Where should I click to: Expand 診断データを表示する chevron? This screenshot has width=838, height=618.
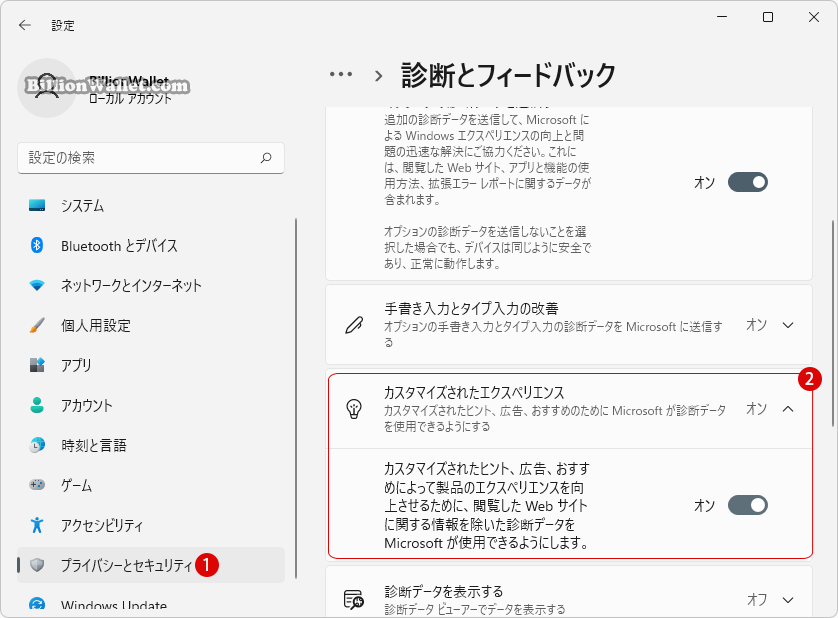click(788, 600)
